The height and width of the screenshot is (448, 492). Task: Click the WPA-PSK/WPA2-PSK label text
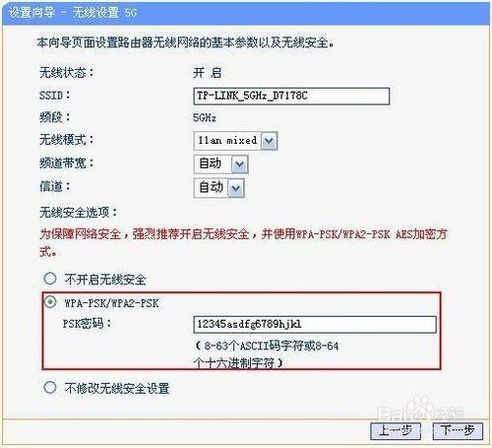click(x=111, y=303)
